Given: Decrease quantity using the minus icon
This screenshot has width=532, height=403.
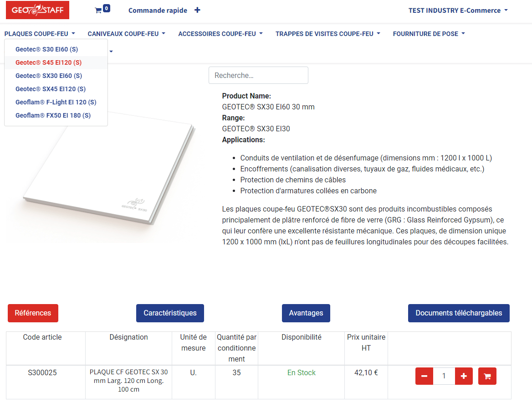Looking at the screenshot, I should (424, 376).
